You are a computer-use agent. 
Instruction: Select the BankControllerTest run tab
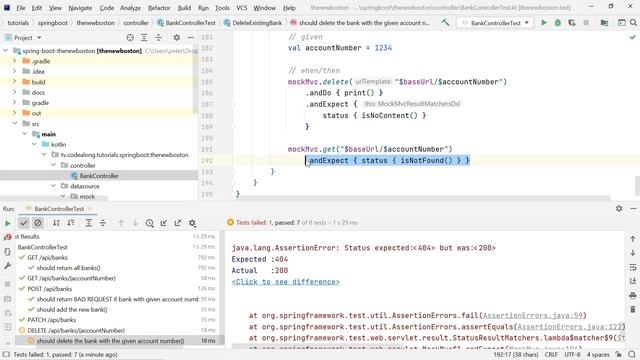point(59,209)
